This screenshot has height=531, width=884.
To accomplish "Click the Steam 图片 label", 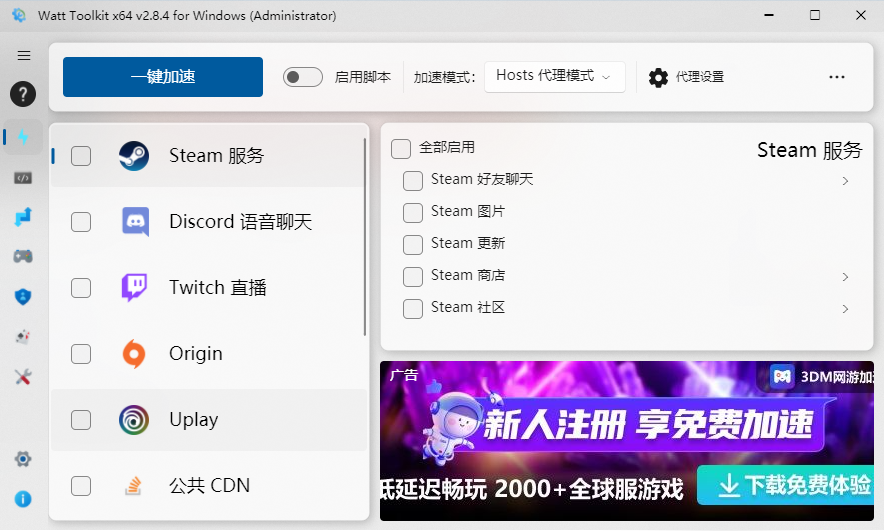I will point(468,211).
